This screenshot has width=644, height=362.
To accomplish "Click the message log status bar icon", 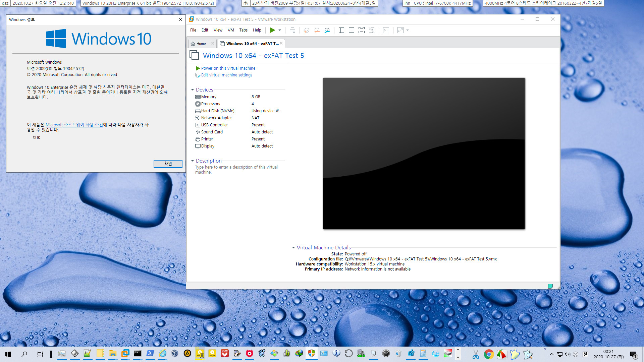I will point(550,286).
